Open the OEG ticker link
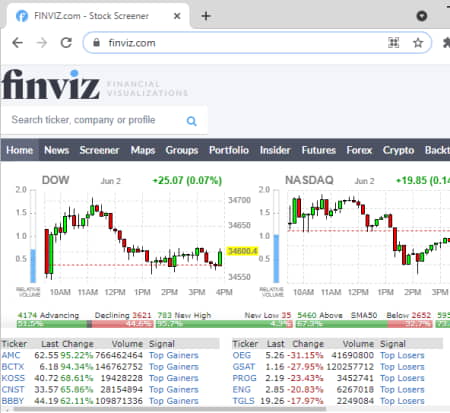This screenshot has width=450, height=413. point(242,355)
